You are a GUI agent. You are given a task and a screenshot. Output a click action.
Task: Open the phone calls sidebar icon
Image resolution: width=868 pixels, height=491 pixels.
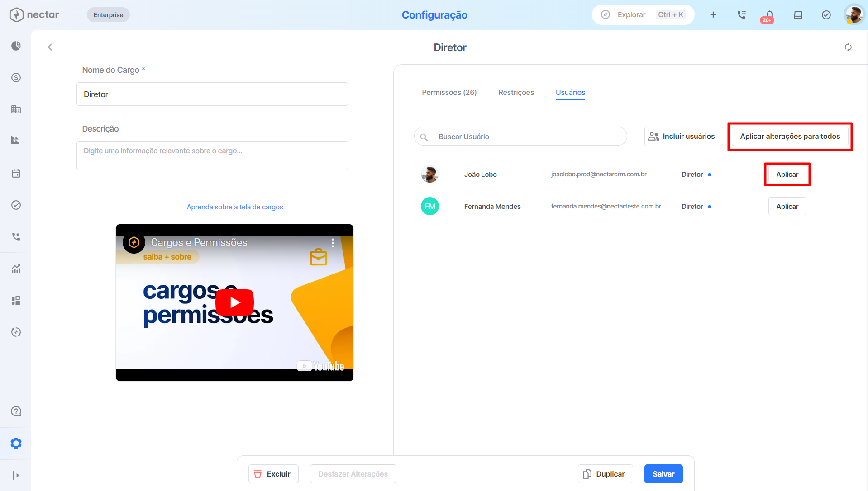pos(16,236)
